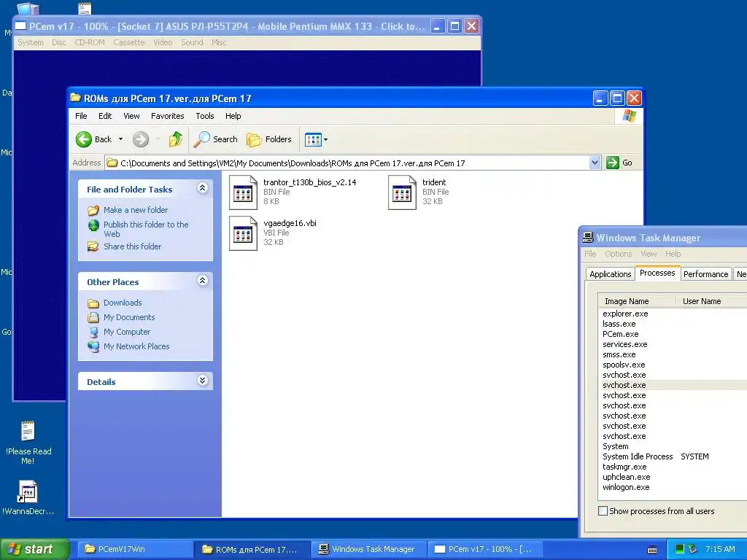This screenshot has height=560, width=747.
Task: Click the 7:15 AM taskbar clock
Action: pyautogui.click(x=720, y=549)
